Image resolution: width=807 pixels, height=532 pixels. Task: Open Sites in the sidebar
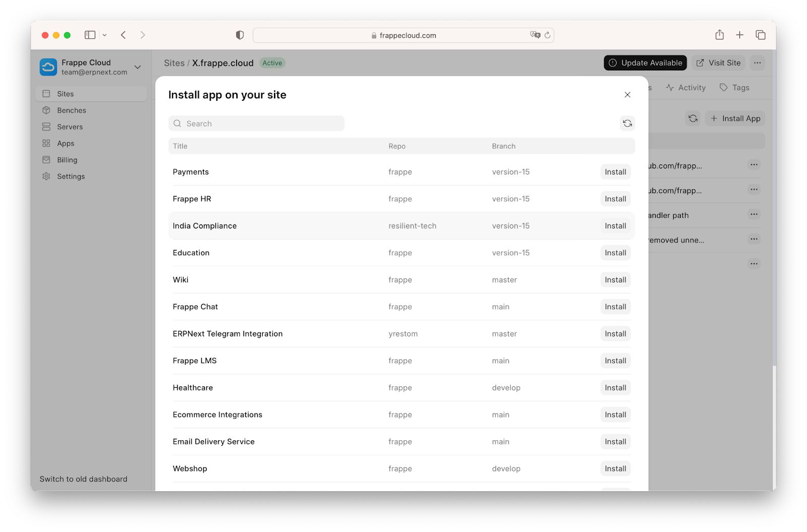pos(91,94)
